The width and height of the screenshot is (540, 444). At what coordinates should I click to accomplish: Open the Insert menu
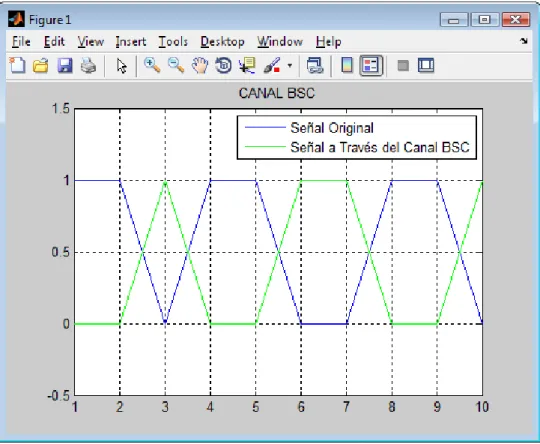[131, 42]
